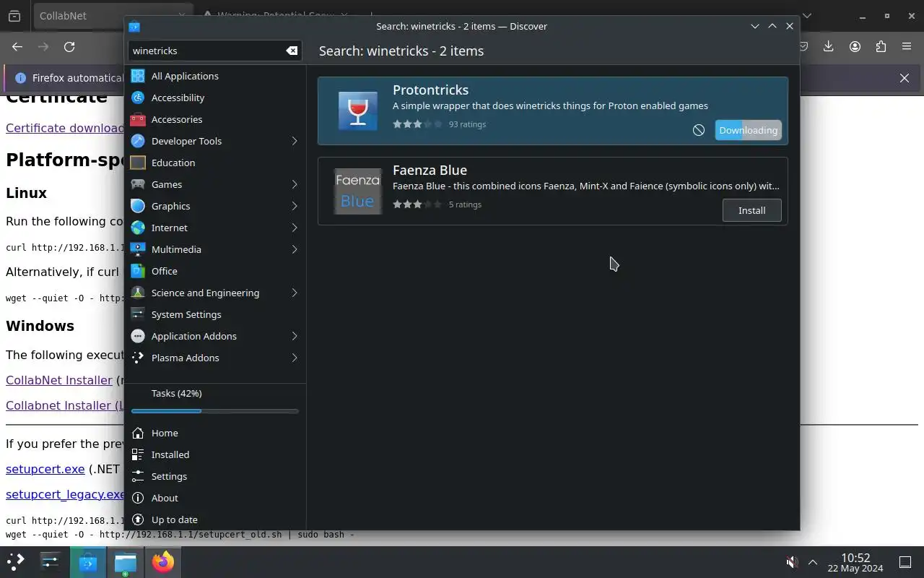The height and width of the screenshot is (578, 924).
Task: Open setupcert.exe link in Firefox
Action: pyautogui.click(x=45, y=469)
